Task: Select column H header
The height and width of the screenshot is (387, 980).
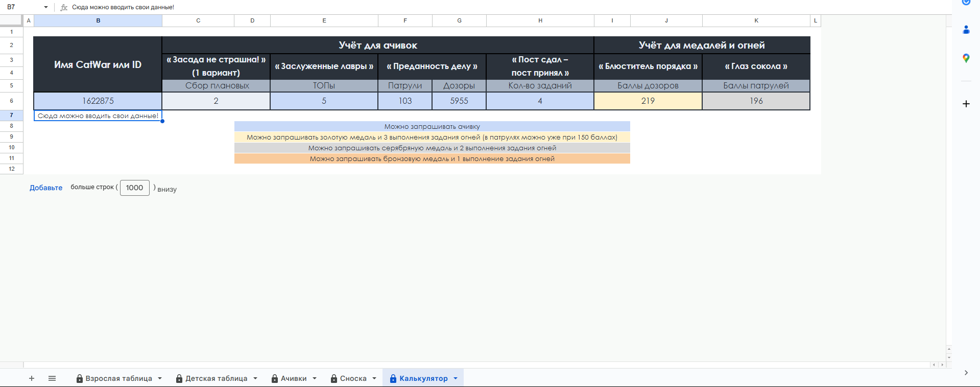Action: (x=540, y=20)
